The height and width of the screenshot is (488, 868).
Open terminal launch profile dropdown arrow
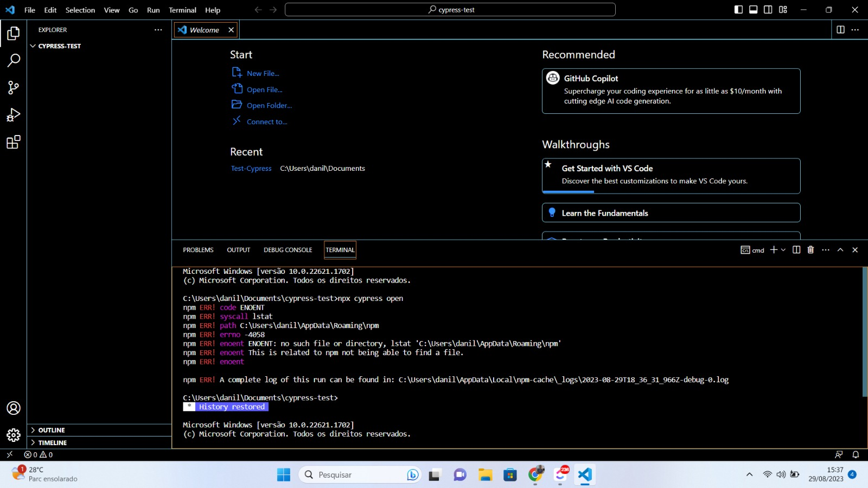click(783, 250)
